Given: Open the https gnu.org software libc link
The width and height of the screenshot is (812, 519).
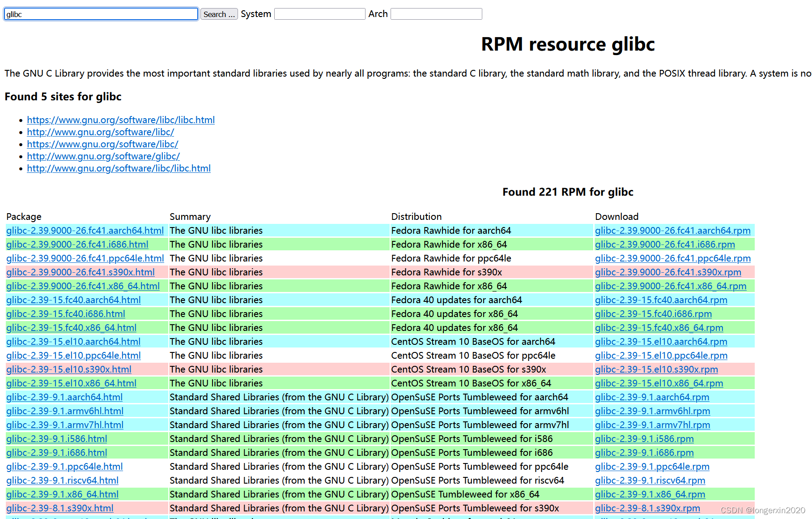Looking at the screenshot, I should pos(102,144).
